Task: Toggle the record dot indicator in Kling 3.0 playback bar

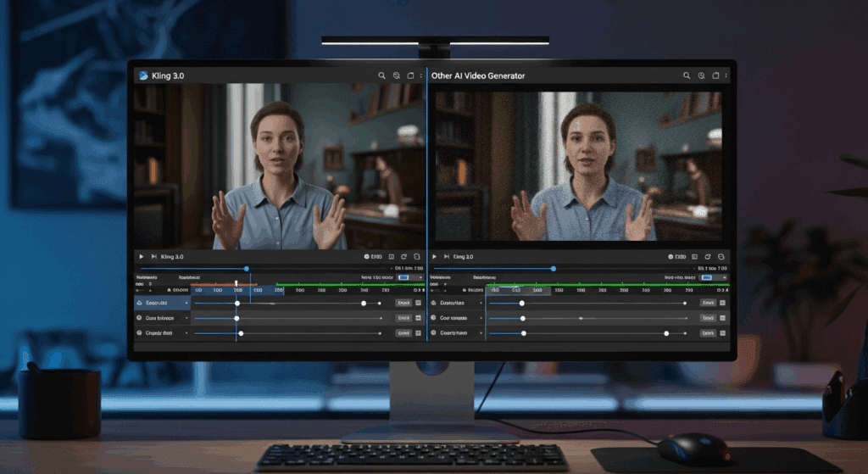Action: 366,257
